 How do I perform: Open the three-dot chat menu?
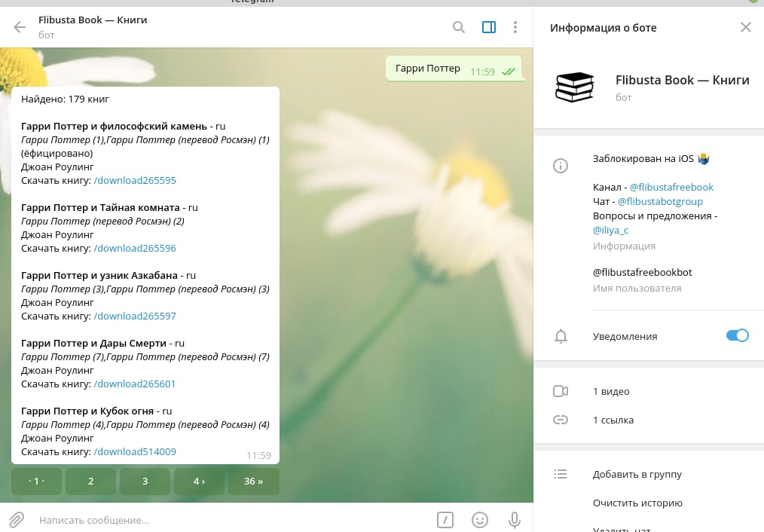tap(515, 27)
